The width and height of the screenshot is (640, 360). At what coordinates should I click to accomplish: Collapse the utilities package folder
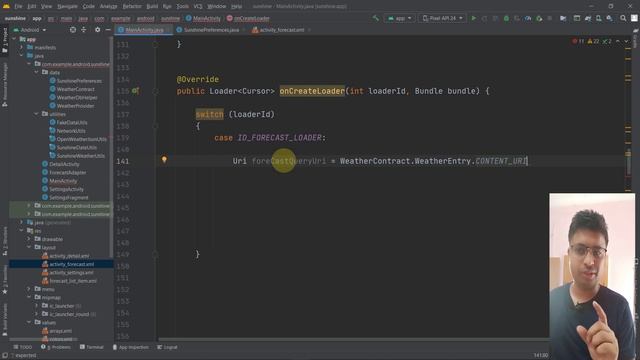(36, 114)
